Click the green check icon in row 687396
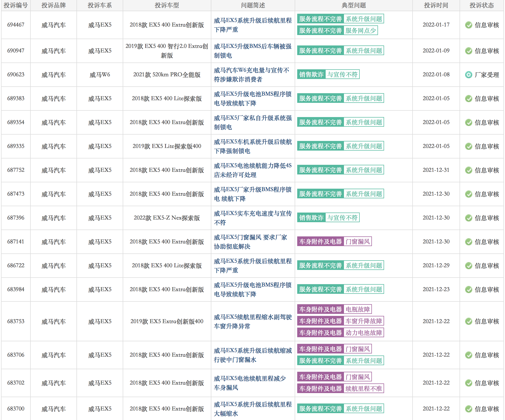 click(468, 218)
